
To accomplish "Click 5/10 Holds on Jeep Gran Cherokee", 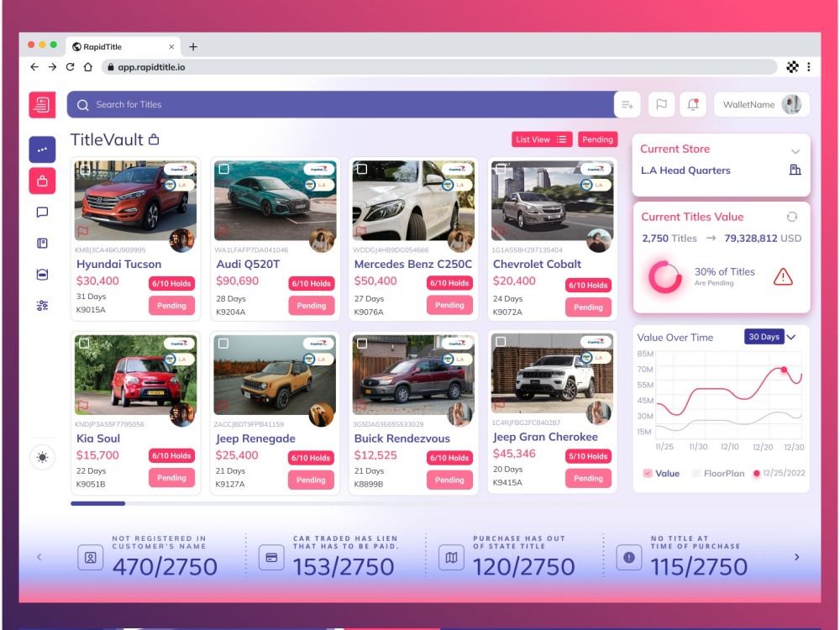I will (x=588, y=456).
